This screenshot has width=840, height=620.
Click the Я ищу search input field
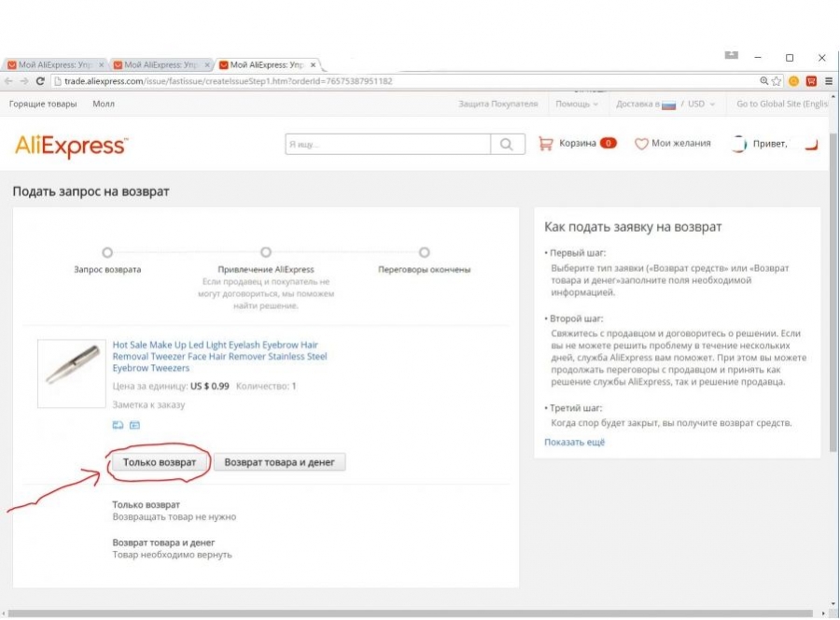tap(388, 144)
